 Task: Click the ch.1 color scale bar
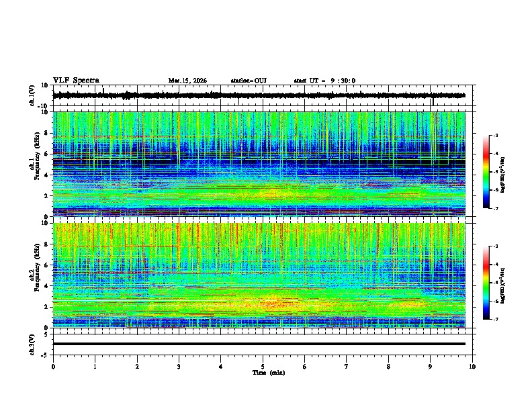tap(486, 172)
